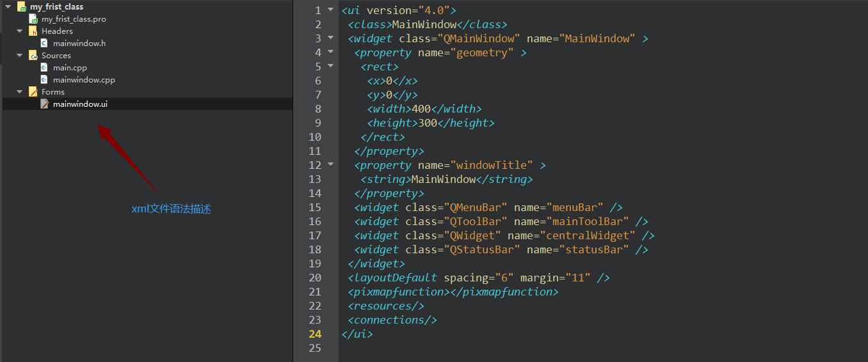Collapse the Headers folder node
Image resolution: width=868 pixels, height=362 pixels.
19,31
